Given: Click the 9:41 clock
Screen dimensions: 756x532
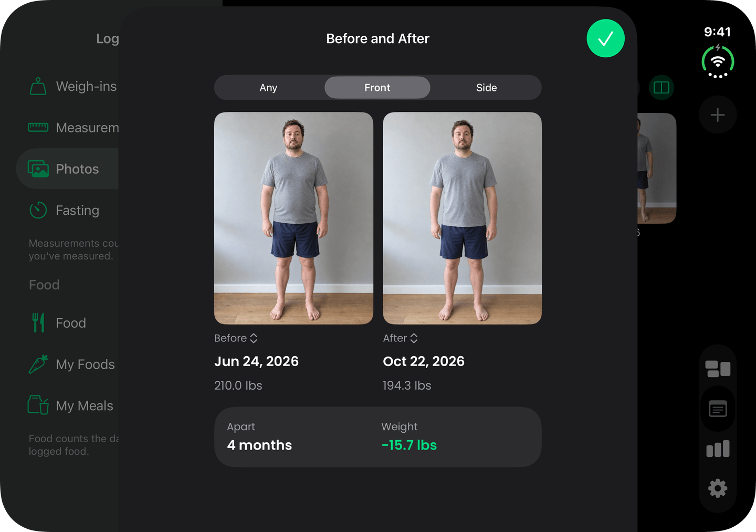Looking at the screenshot, I should [717, 32].
